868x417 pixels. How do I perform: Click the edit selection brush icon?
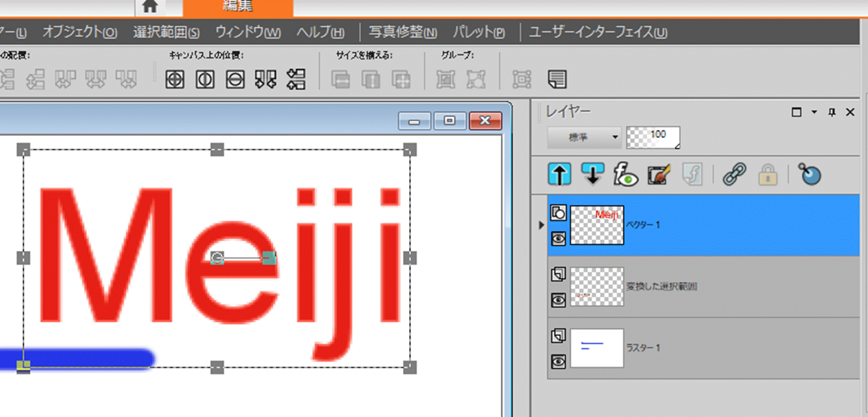click(x=659, y=174)
